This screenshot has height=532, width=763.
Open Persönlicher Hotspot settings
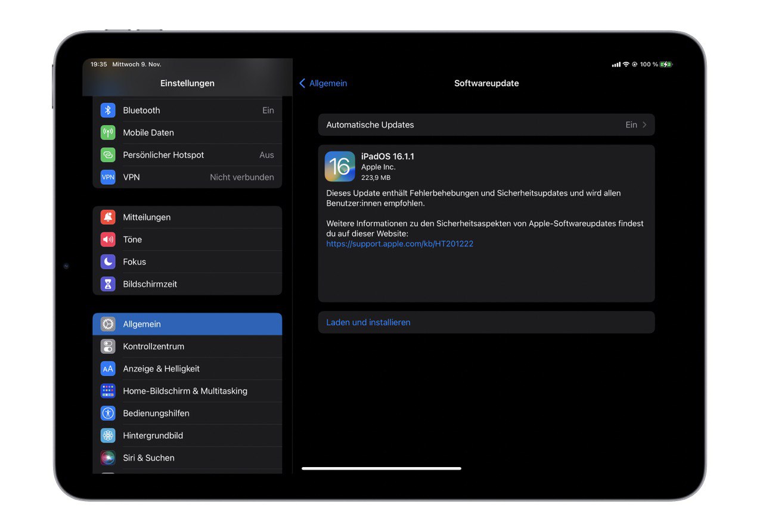[187, 155]
